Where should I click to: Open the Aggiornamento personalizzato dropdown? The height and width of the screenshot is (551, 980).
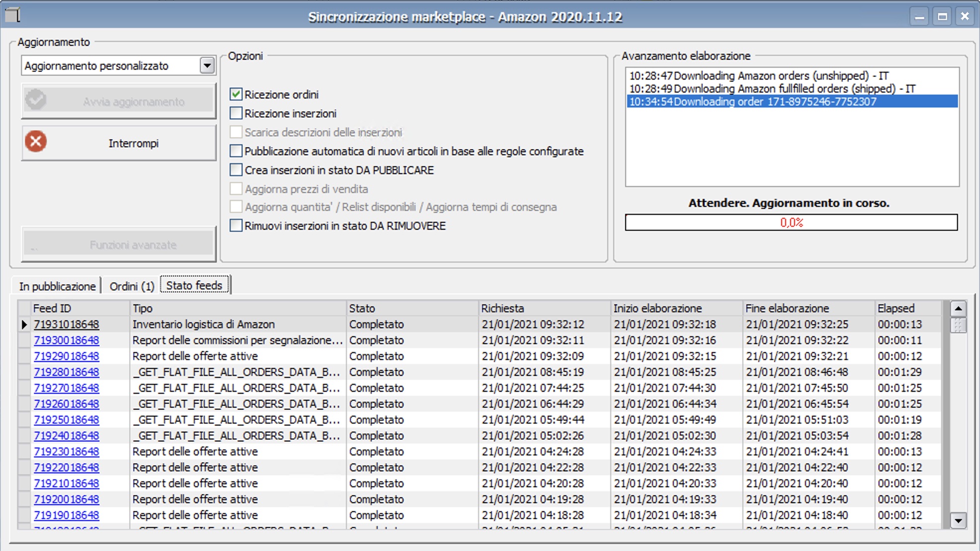tap(207, 66)
